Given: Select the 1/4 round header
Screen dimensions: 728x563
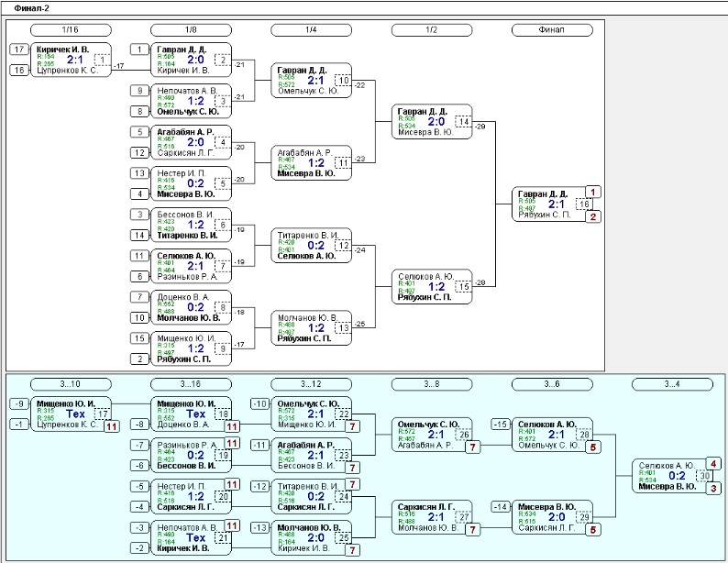Looking at the screenshot, I should click(311, 30).
